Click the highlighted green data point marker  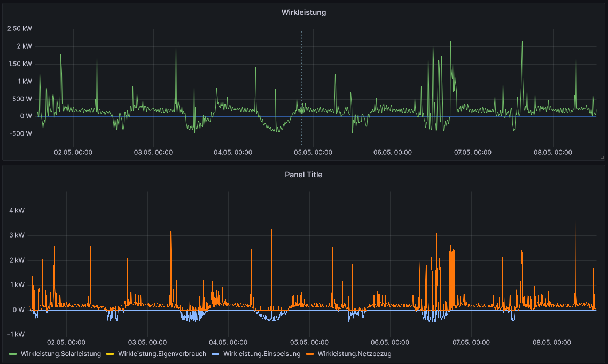click(x=301, y=110)
